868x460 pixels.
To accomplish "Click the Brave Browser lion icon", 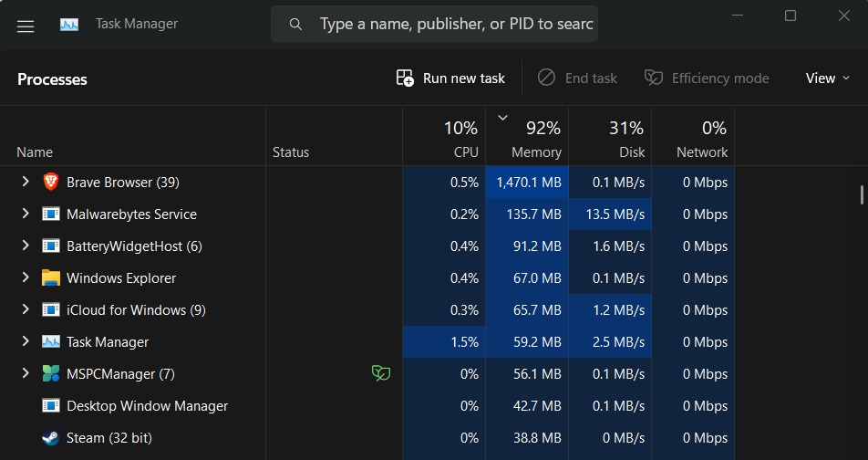I will [x=51, y=183].
